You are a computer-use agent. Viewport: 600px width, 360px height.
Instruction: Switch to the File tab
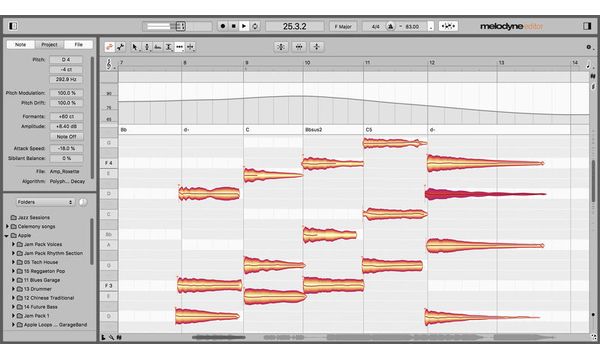pos(79,44)
